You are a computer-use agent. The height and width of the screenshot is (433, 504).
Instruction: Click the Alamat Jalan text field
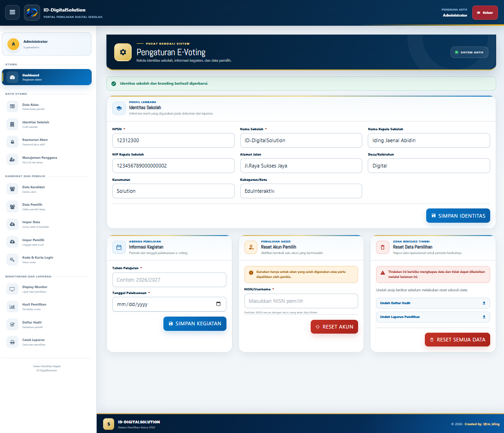(301, 166)
